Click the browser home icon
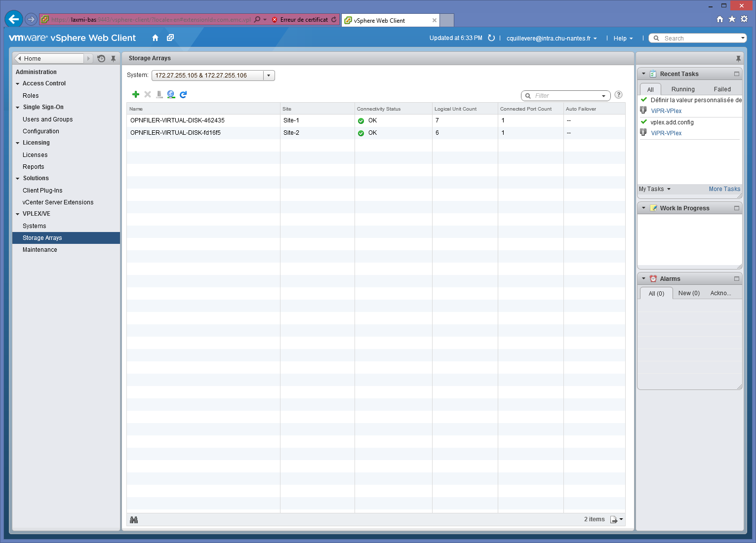 [720, 19]
